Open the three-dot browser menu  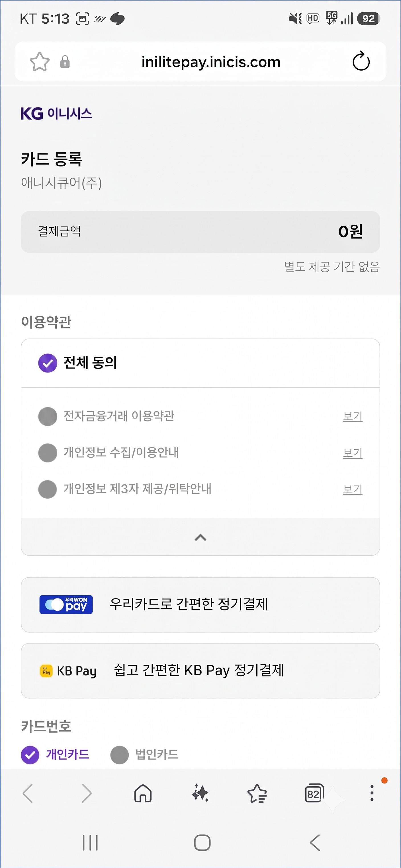pos(372,793)
